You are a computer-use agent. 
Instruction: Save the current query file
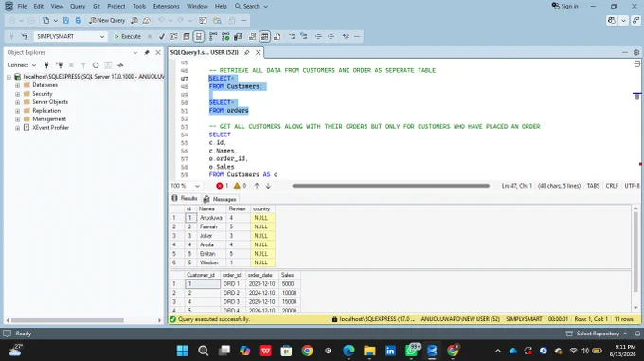[x=66, y=20]
